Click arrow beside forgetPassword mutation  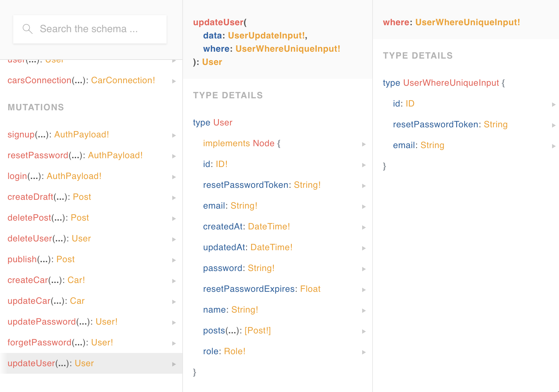coord(174,343)
